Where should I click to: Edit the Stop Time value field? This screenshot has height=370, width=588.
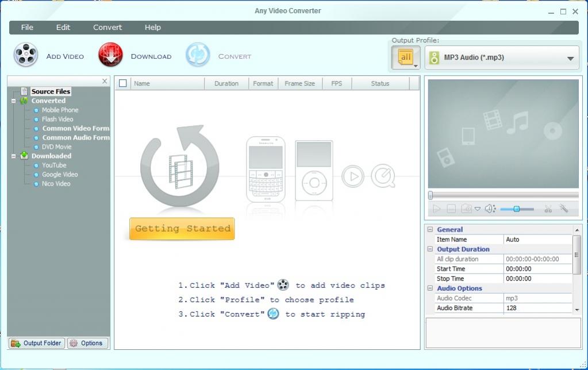(538, 279)
